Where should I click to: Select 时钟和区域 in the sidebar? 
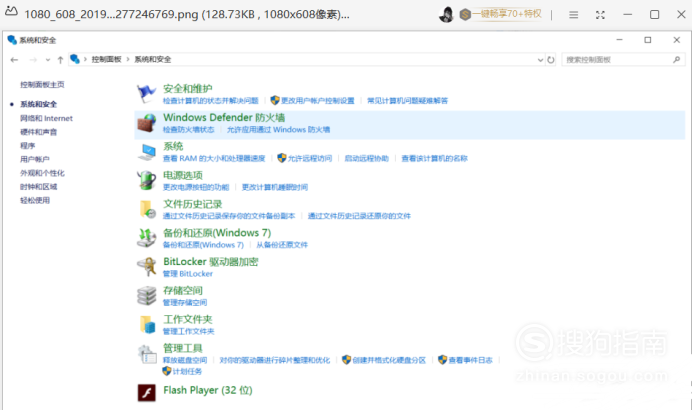[38, 187]
